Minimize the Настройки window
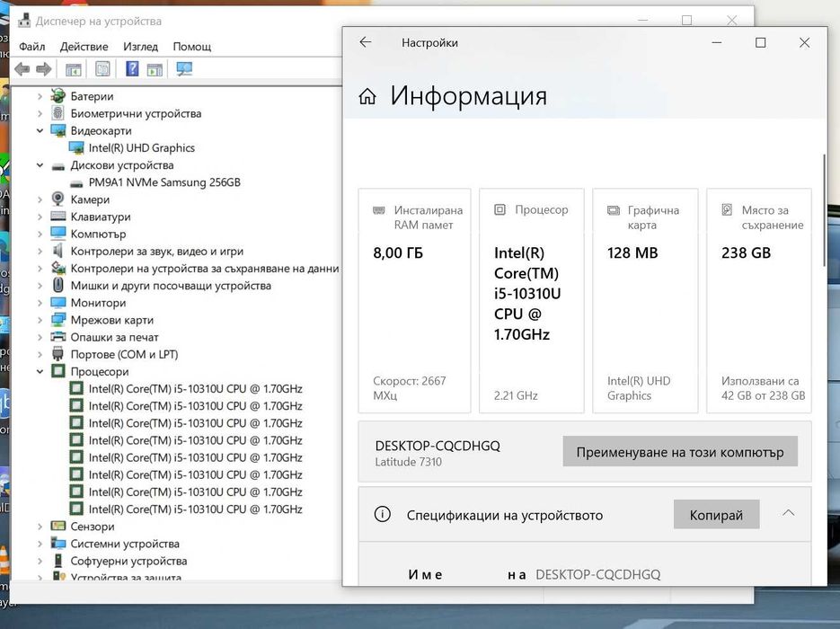This screenshot has width=840, height=629. (x=716, y=42)
